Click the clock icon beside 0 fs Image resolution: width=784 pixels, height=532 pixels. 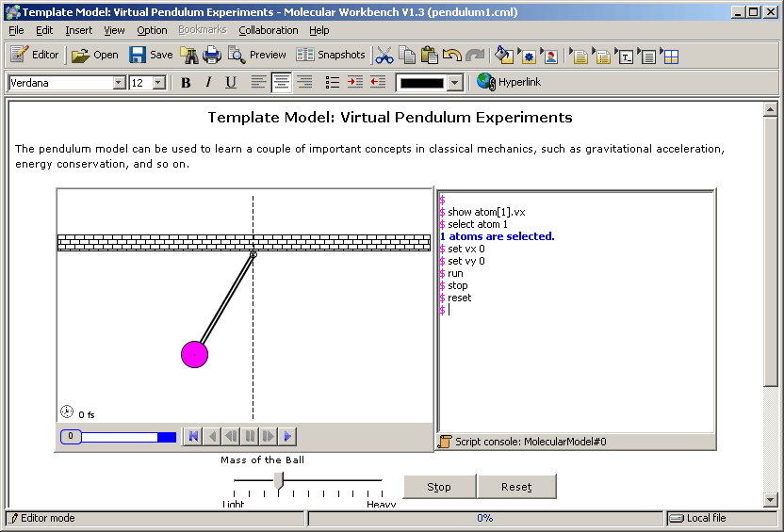[67, 411]
